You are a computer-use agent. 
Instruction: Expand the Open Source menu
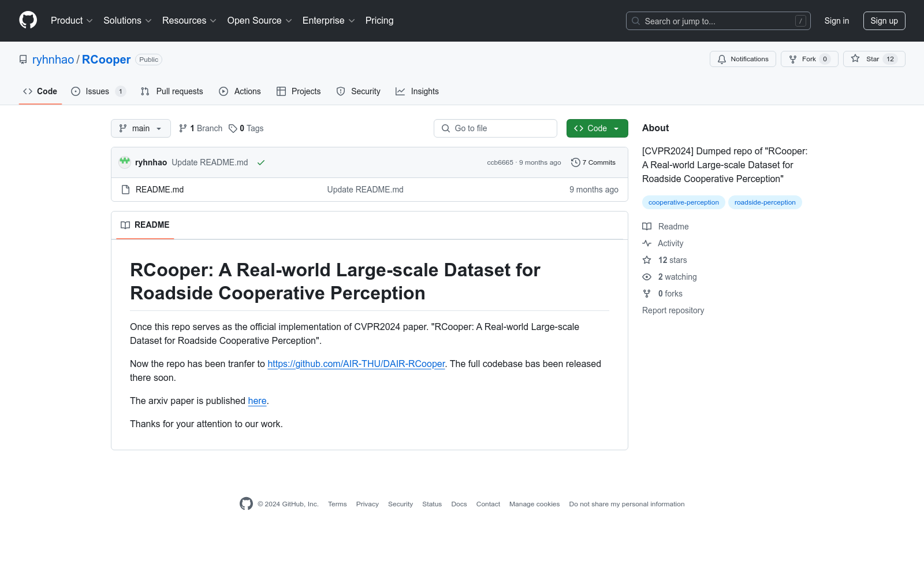[x=260, y=20]
